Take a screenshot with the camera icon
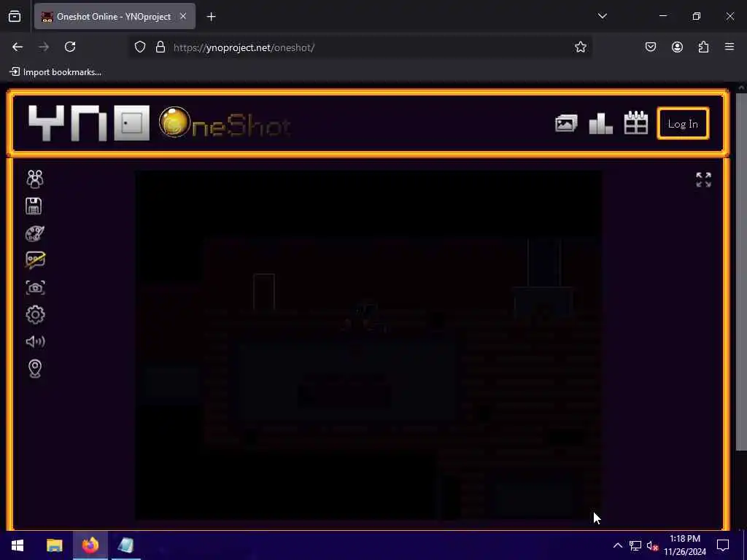Viewport: 747px width, 560px height. pyautogui.click(x=35, y=287)
